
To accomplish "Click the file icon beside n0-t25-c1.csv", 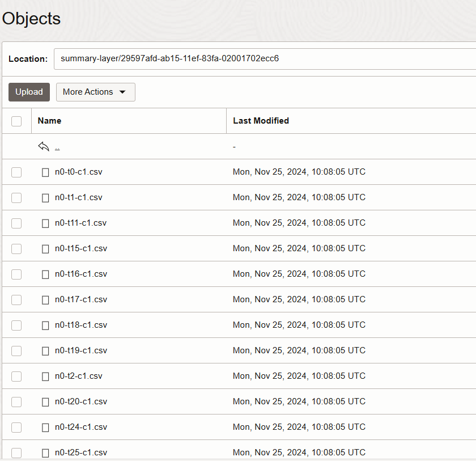I will (45, 452).
